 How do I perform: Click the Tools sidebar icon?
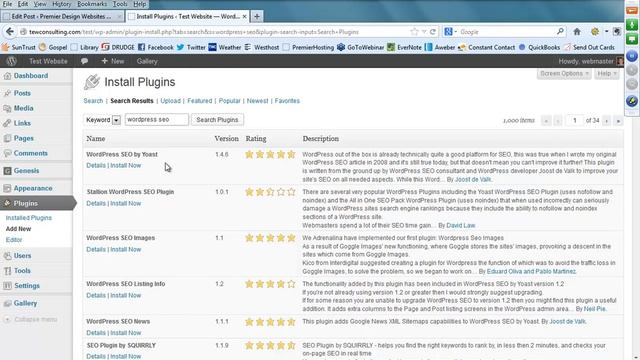coord(7,271)
